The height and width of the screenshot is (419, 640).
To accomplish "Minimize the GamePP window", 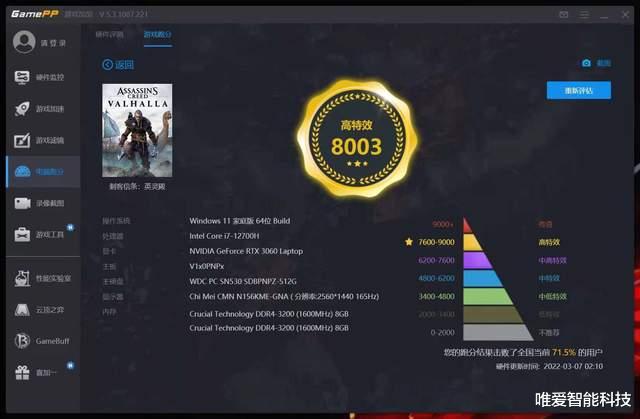I will [604, 15].
